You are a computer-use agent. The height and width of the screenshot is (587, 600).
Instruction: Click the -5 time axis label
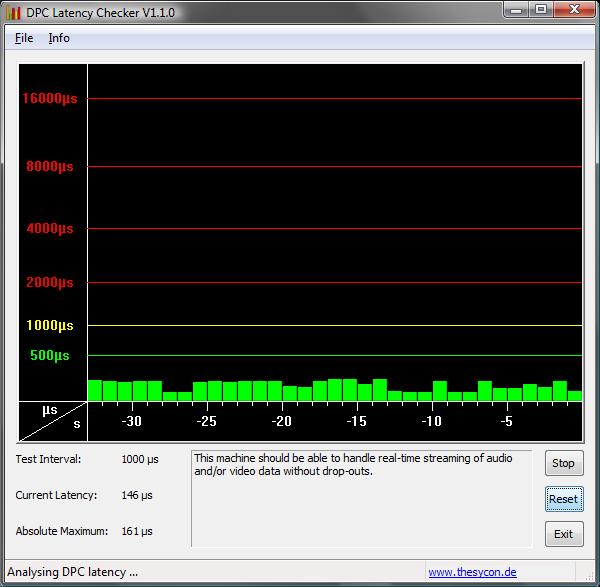[x=507, y=421]
